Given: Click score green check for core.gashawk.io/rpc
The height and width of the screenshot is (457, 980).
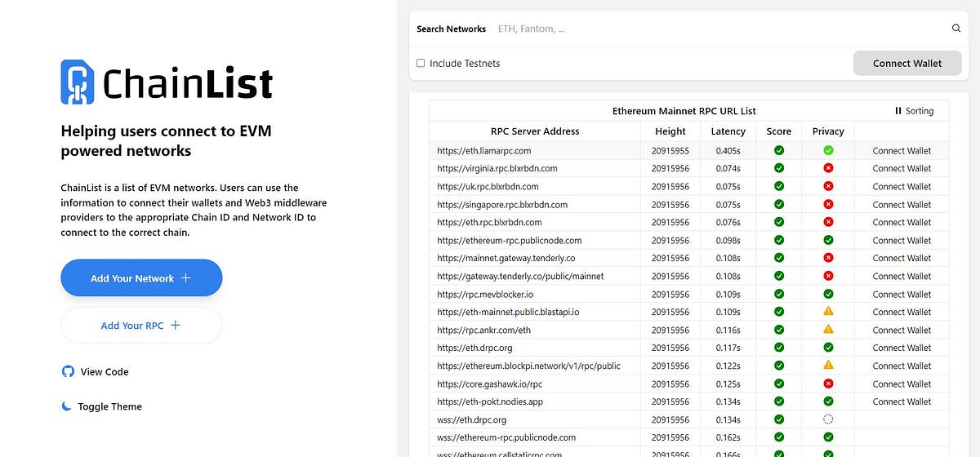Looking at the screenshot, I should [779, 384].
